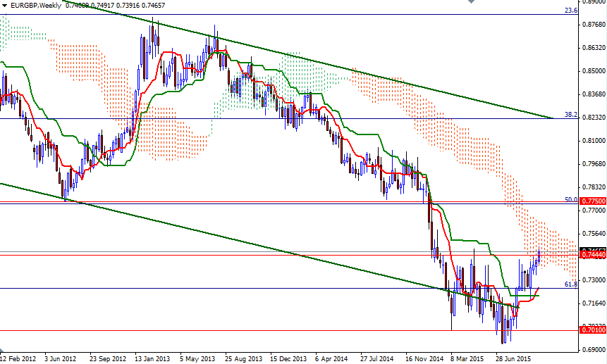Click the 28 Jun 2015 date label

[x=511, y=358]
